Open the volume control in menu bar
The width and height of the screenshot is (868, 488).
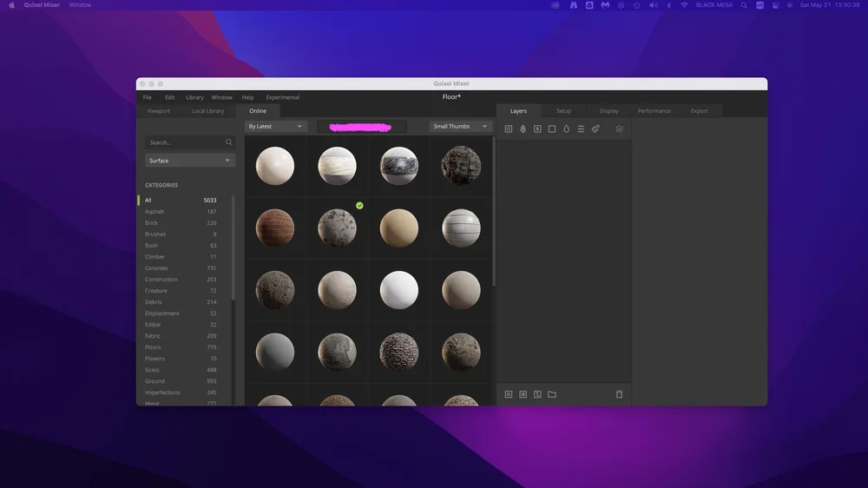[654, 5]
